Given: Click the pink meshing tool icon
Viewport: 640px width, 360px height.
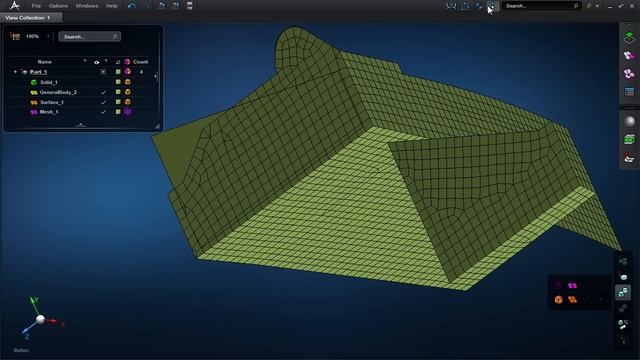Looking at the screenshot, I should click(x=629, y=55).
